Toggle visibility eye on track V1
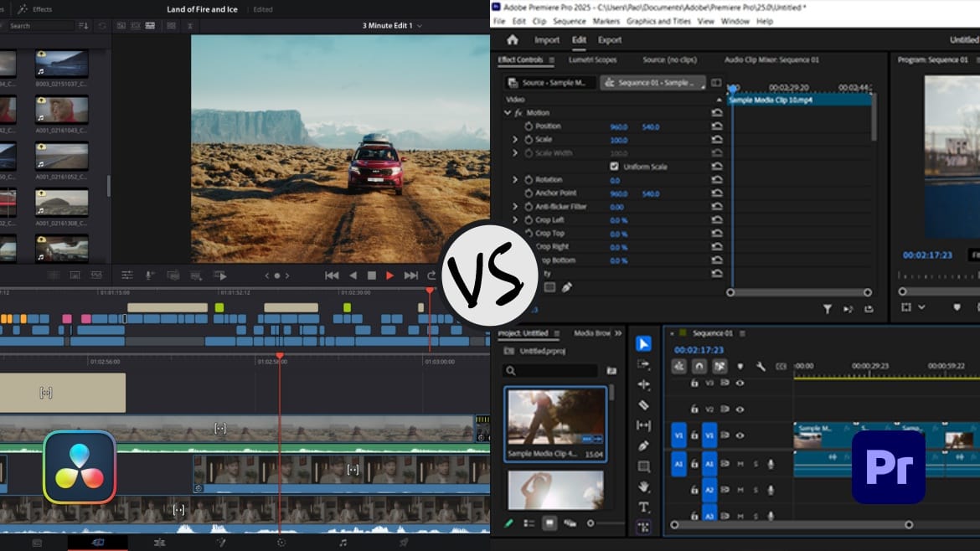980x551 pixels. (x=740, y=435)
